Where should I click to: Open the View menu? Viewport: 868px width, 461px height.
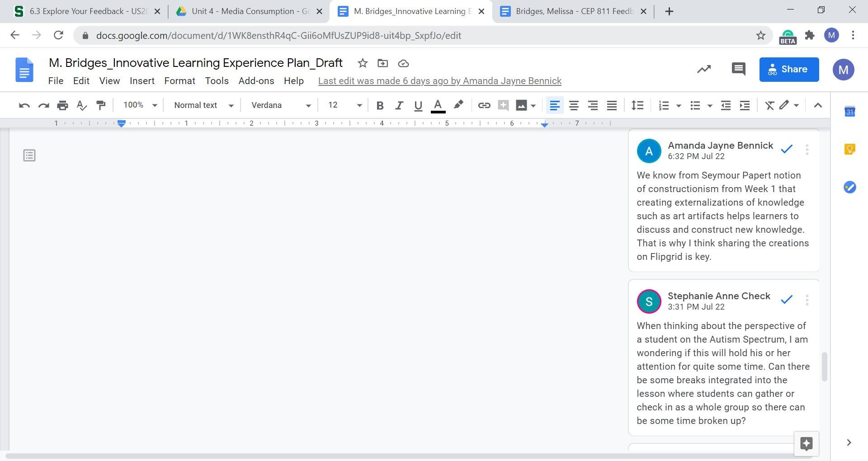(x=109, y=81)
